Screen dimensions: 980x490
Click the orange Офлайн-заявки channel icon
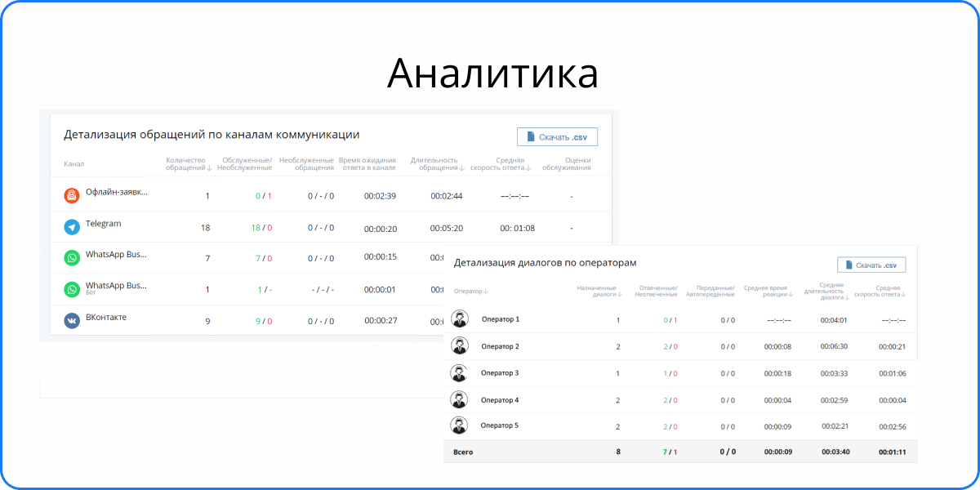pyautogui.click(x=72, y=196)
